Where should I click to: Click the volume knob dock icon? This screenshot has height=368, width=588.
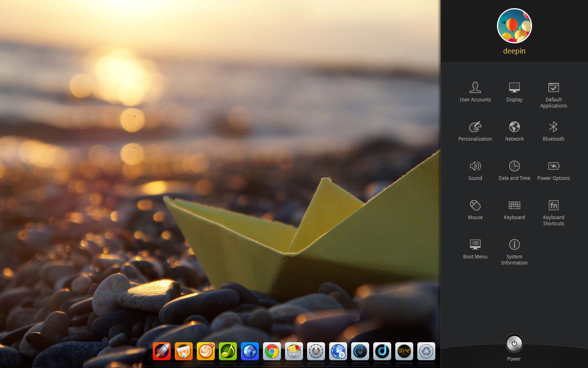click(360, 351)
